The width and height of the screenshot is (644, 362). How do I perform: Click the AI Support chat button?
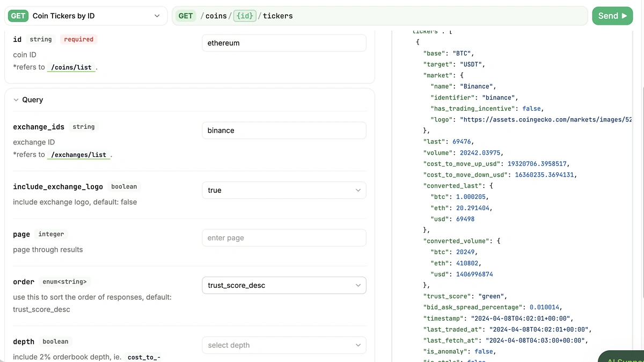click(623, 357)
